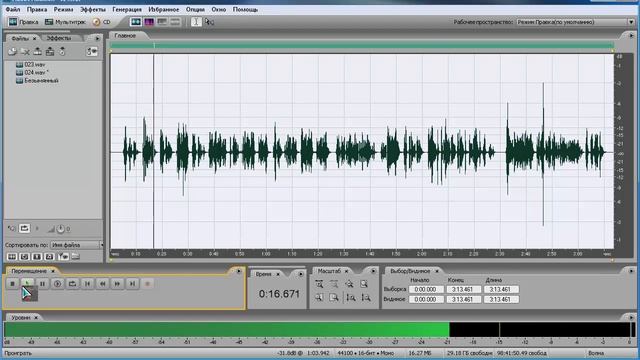Toggle showing loop files in file list
The image size is (640, 360).
pyautogui.click(x=24, y=256)
